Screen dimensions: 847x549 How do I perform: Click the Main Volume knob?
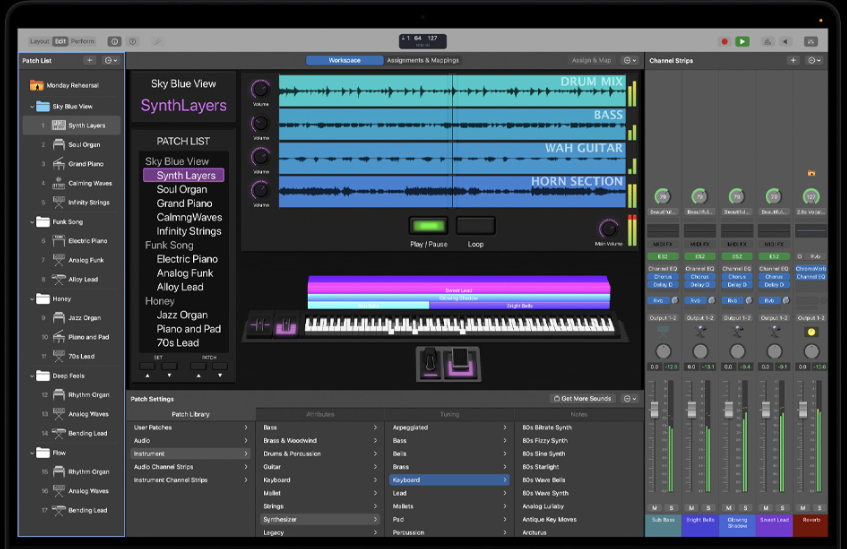(x=608, y=229)
